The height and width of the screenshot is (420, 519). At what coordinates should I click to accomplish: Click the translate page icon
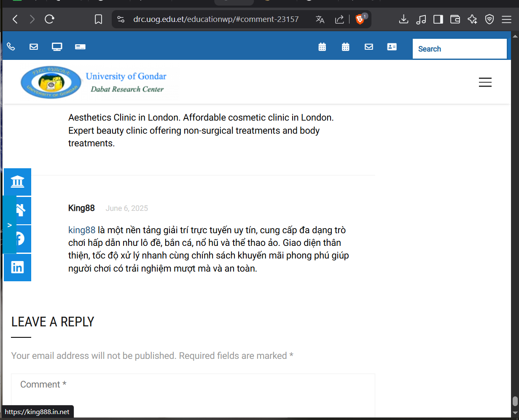click(x=320, y=19)
